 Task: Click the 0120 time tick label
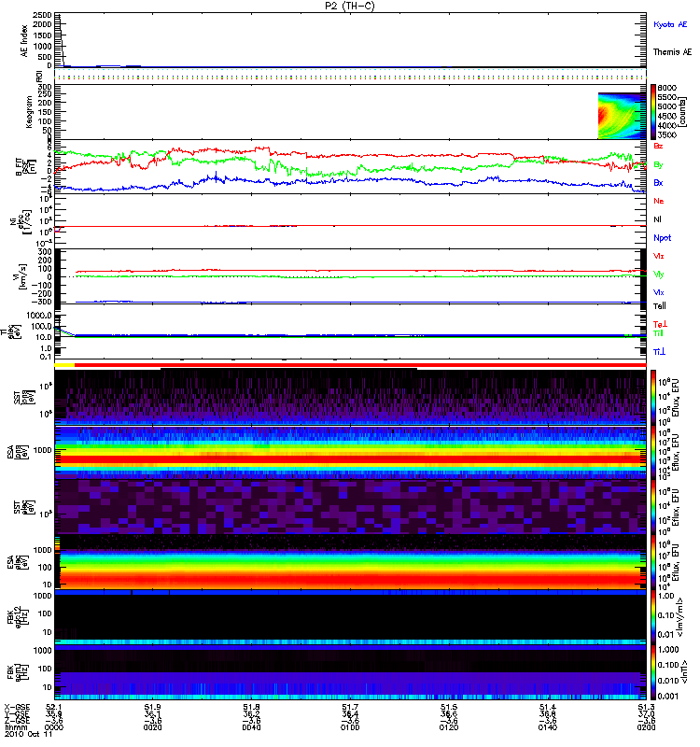[449, 727]
